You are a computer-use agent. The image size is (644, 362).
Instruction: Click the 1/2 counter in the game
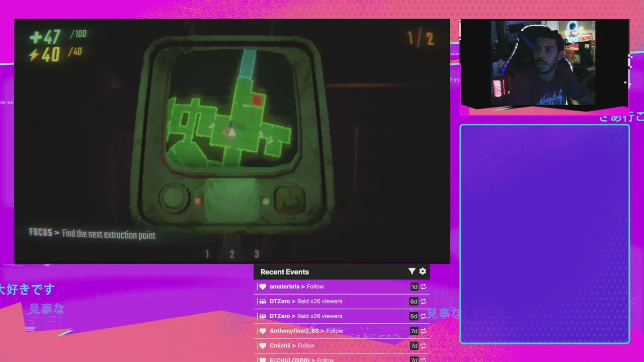[421, 39]
